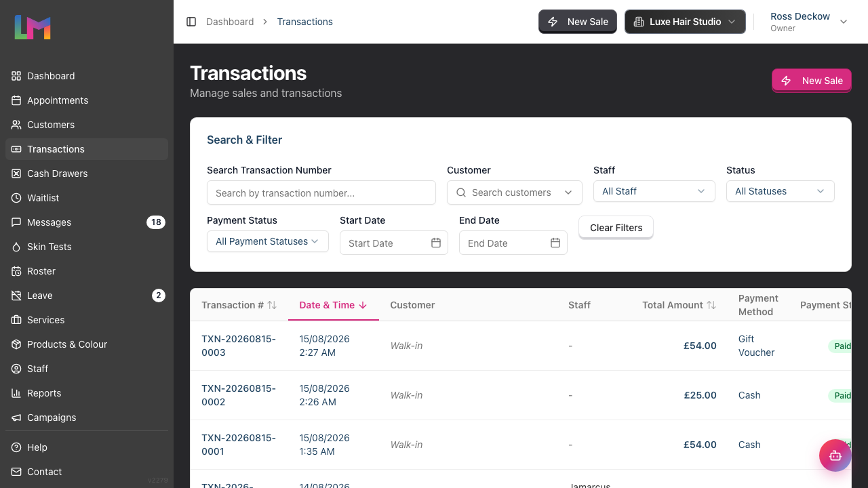Click the End Date input field
This screenshot has width=868, height=488.
pyautogui.click(x=513, y=243)
